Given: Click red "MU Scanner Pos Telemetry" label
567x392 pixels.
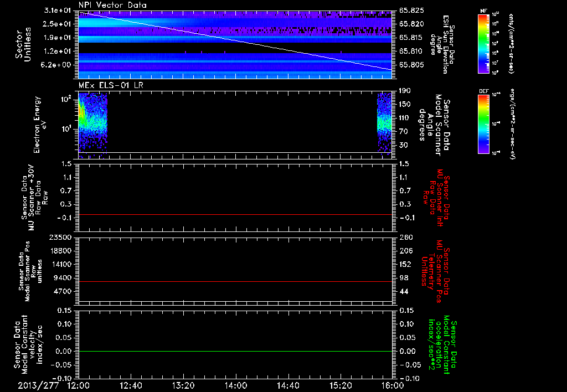Looking at the screenshot, I should click(x=435, y=271).
